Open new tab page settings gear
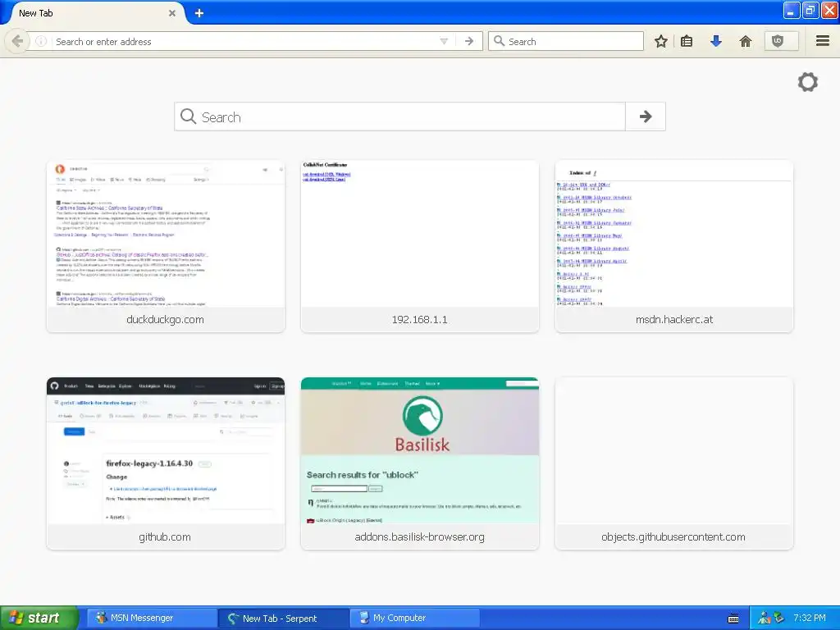This screenshot has height=630, width=840. click(808, 82)
